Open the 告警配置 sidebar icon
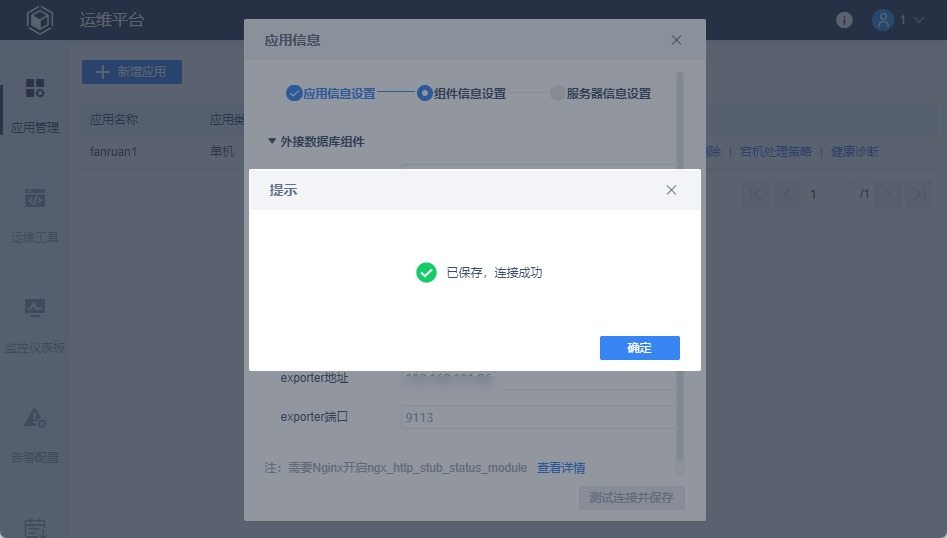Viewport: 947px width, 538px height. (x=35, y=418)
